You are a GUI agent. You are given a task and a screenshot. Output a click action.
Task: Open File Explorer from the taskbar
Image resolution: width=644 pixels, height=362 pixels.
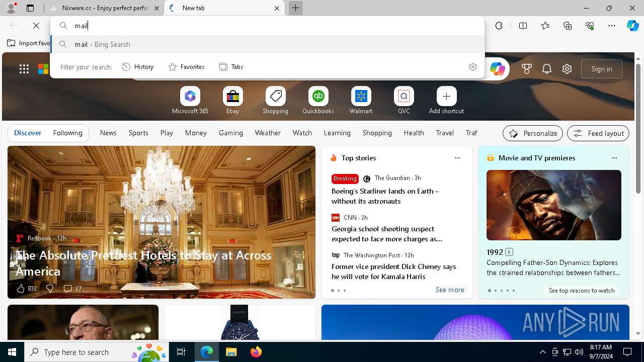pyautogui.click(x=231, y=352)
